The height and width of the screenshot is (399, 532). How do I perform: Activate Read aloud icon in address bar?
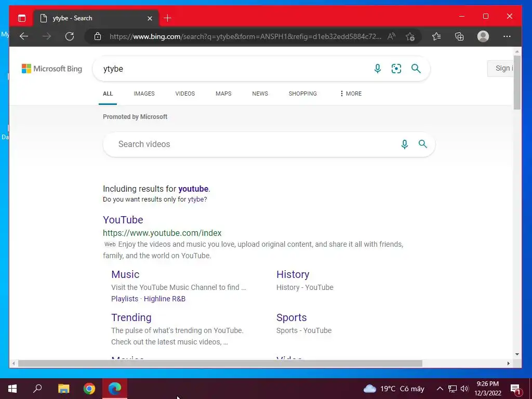click(391, 36)
